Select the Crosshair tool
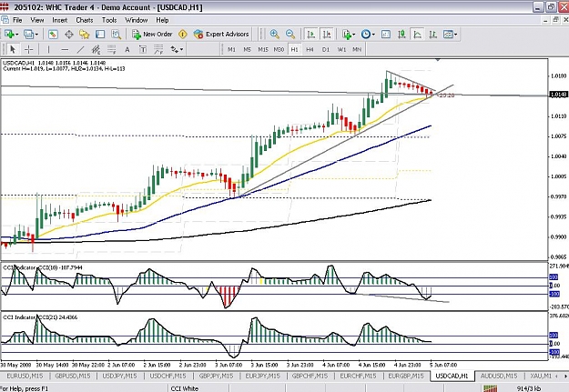Screen dimensions: 569x392 tap(28, 49)
